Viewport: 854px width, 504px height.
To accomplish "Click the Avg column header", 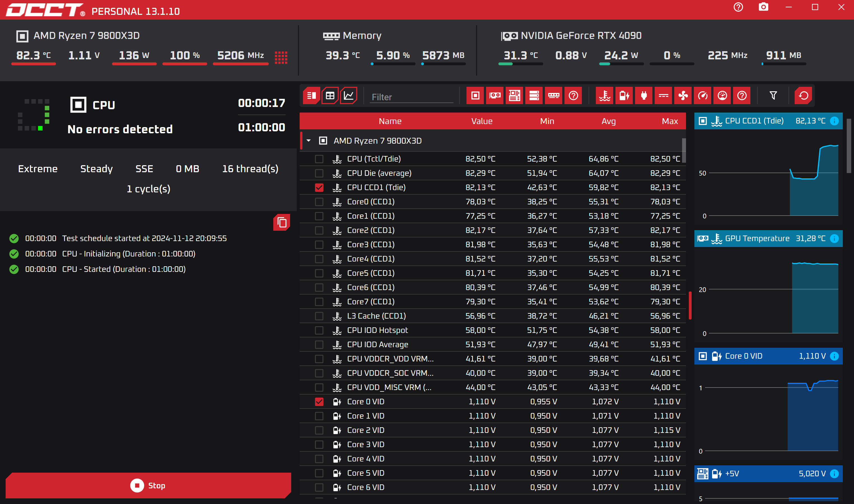I will pyautogui.click(x=608, y=121).
